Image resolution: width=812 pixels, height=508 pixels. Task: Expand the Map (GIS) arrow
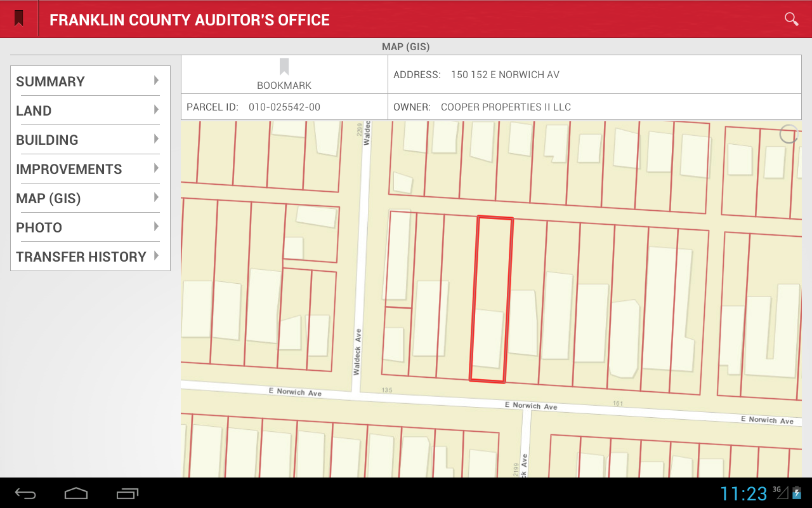(x=156, y=197)
